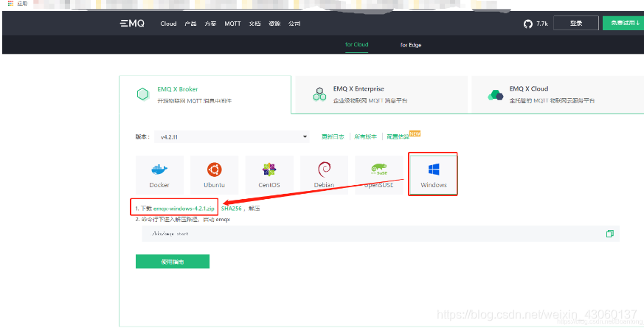Open the 产品 menu in navbar
The height and width of the screenshot is (328, 644).
190,24
